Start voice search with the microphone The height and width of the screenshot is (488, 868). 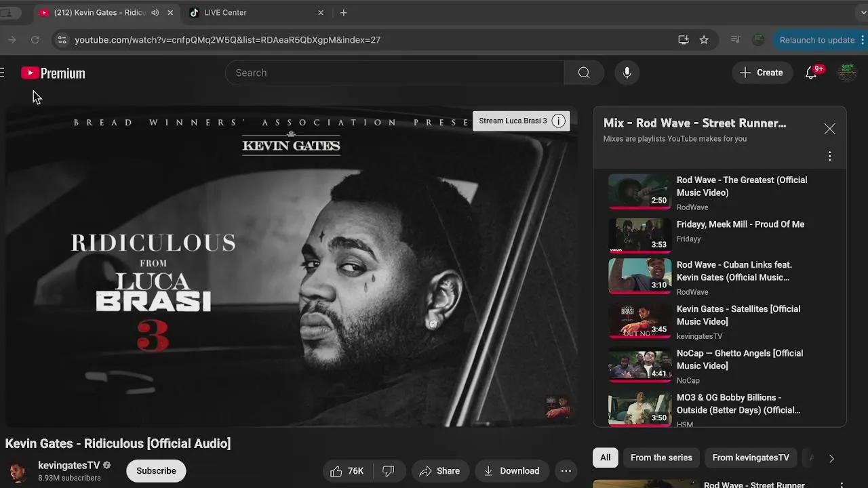click(627, 73)
